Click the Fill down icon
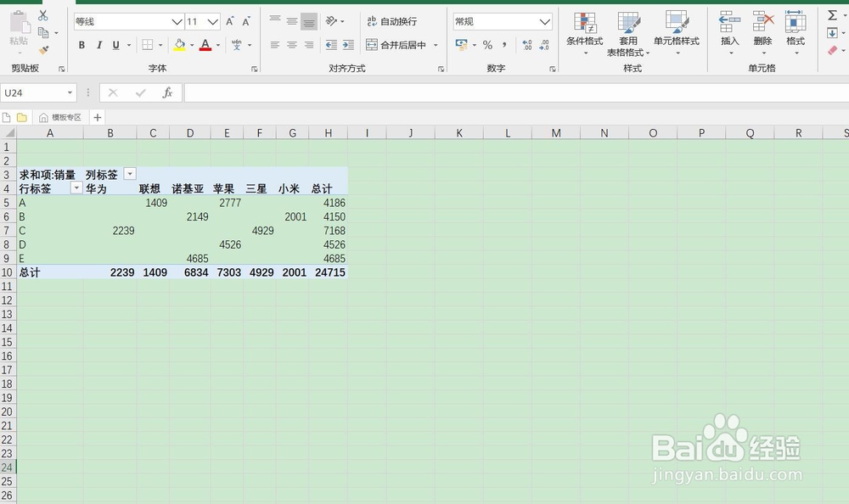849x504 pixels. [832, 33]
